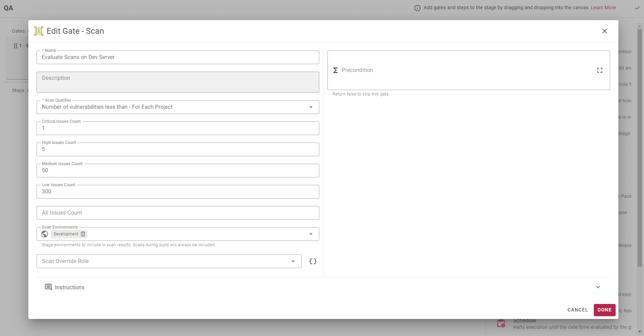Select the Gates section in the left panel
The width and height of the screenshot is (644, 336).
18,31
